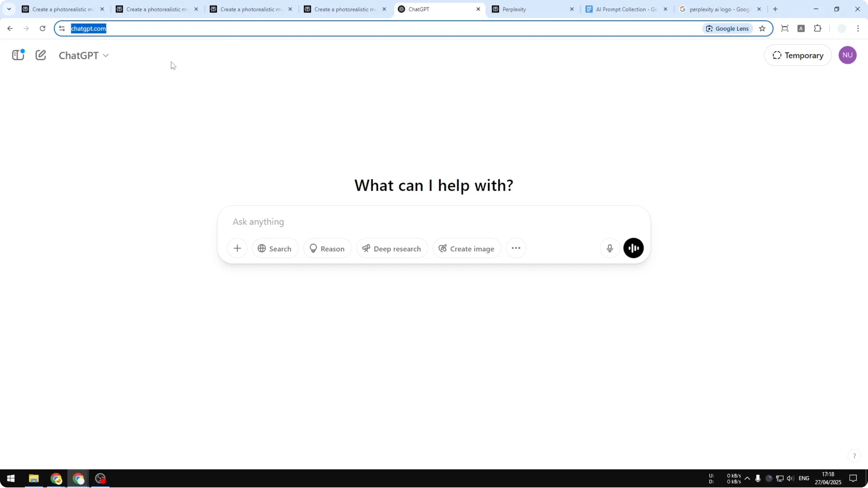Viewport: 868px width, 488px height.
Task: Open Google Lens search in the address bar
Action: pos(727,28)
